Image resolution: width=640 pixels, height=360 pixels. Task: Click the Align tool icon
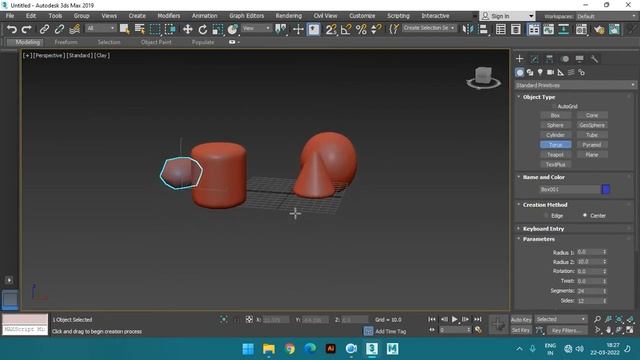click(483, 29)
